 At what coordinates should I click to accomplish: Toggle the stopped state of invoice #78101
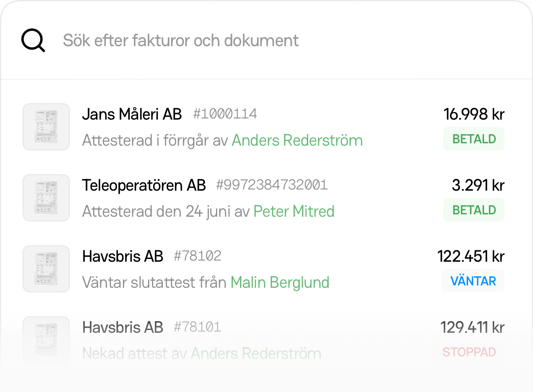click(469, 352)
